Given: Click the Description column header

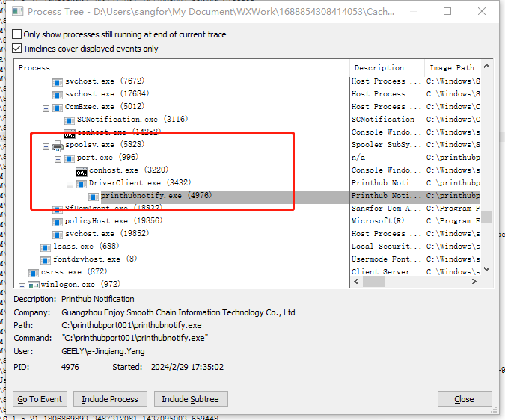Looking at the screenshot, I should coord(387,67).
